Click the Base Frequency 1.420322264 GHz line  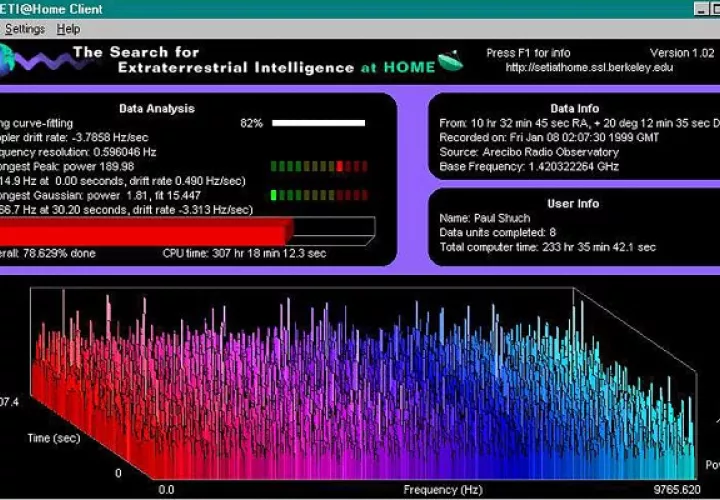pos(529,167)
